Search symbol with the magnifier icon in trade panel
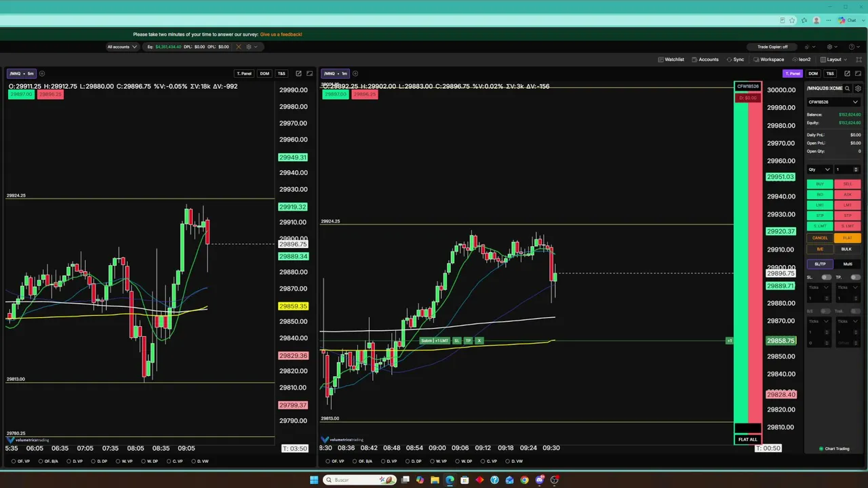Viewport: 868px width, 488px height. click(x=848, y=88)
